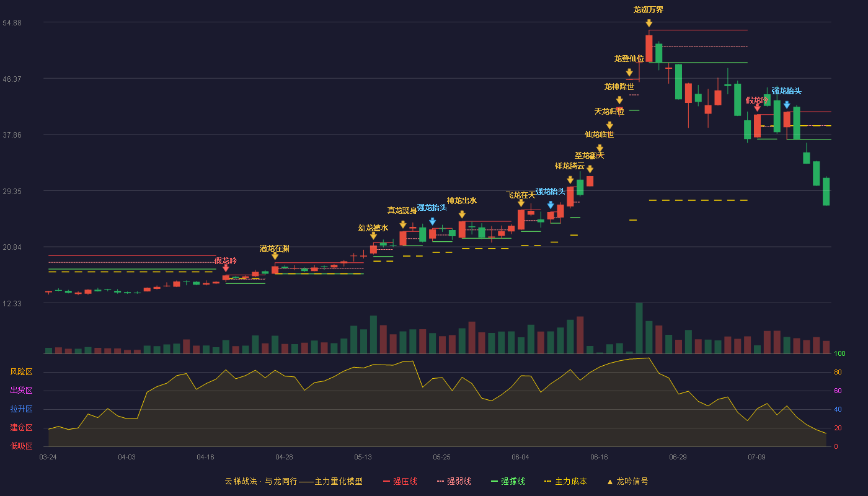868x496 pixels.
Task: Click the 建仓区 zone label
Action: pos(21,428)
